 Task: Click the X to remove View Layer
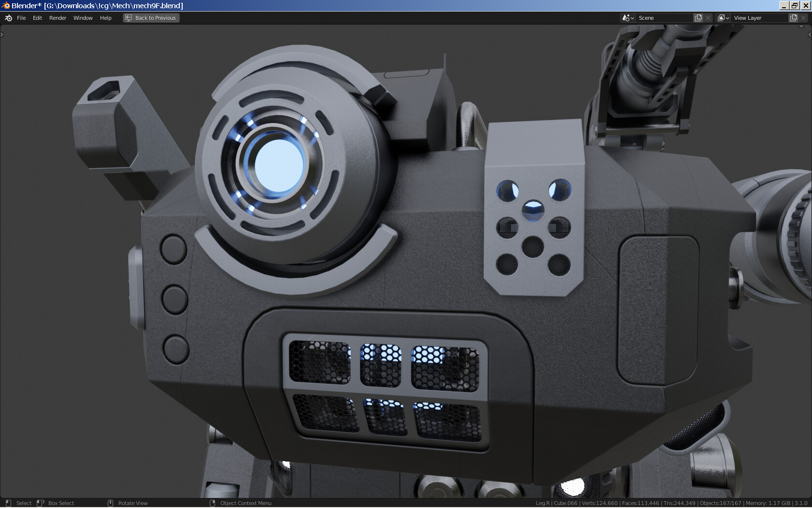pyautogui.click(x=802, y=17)
